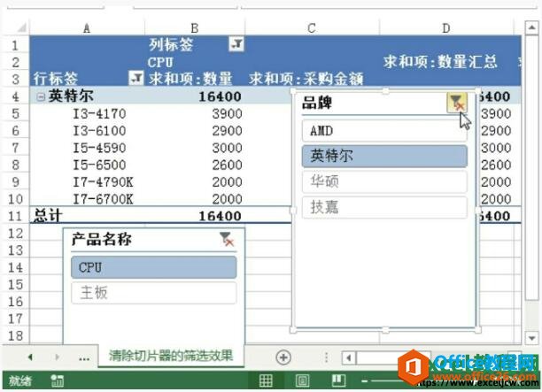Select 华硕 in 品牌 slicer
Viewport: 542px width, 392px height.
pos(384,181)
